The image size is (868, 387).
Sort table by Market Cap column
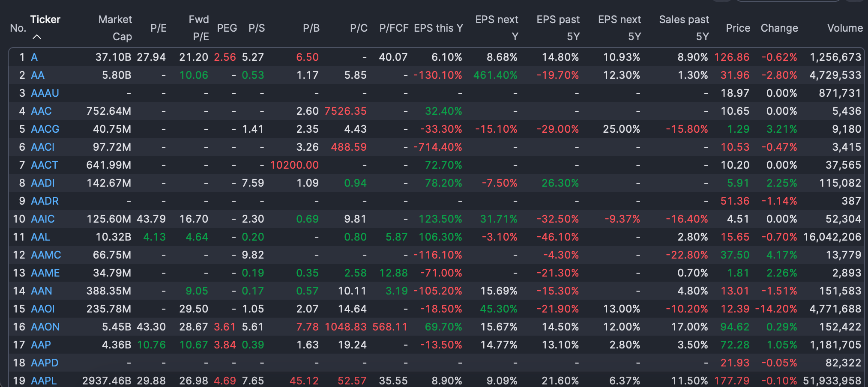click(x=115, y=28)
